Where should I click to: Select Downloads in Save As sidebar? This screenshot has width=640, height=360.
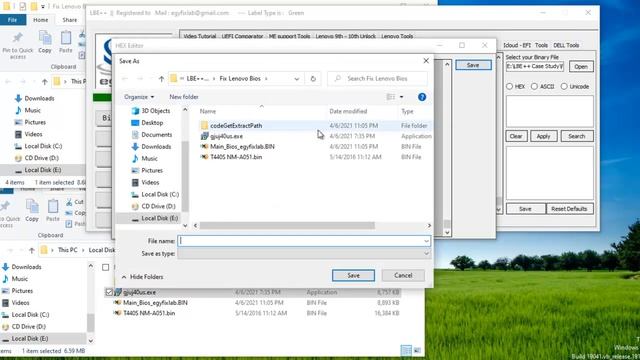click(x=151, y=147)
